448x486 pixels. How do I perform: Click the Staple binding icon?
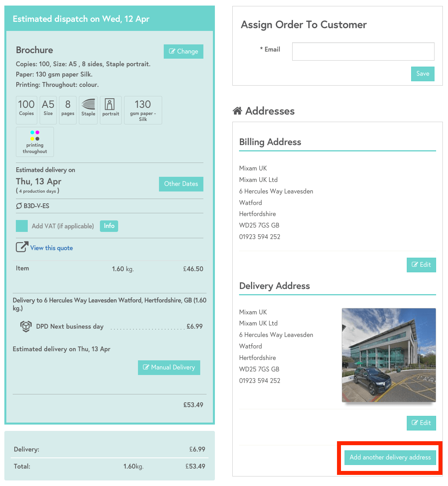88,105
